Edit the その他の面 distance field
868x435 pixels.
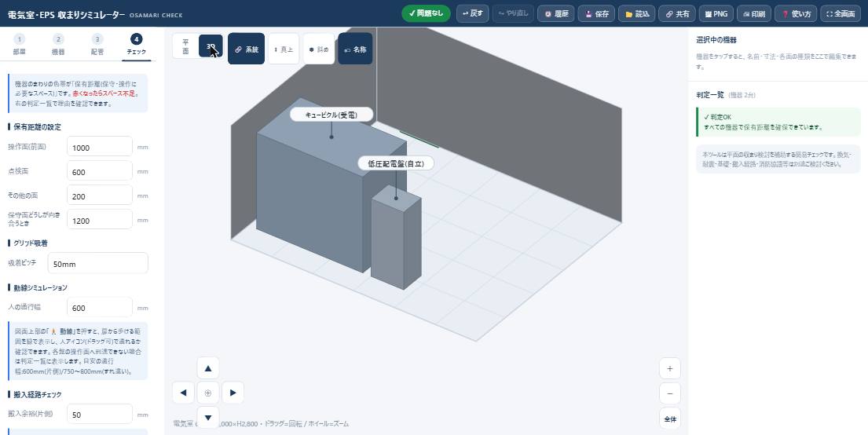coord(100,196)
